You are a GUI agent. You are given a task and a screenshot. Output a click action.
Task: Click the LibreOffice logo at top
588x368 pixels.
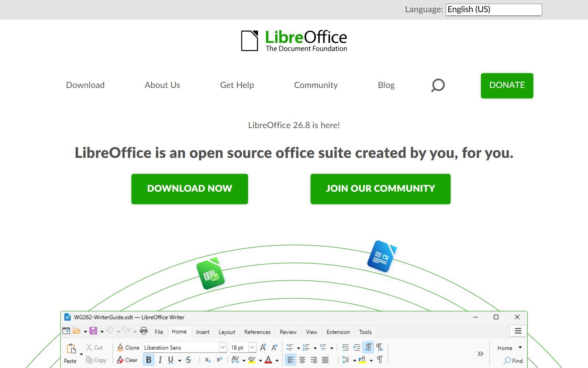click(x=294, y=40)
